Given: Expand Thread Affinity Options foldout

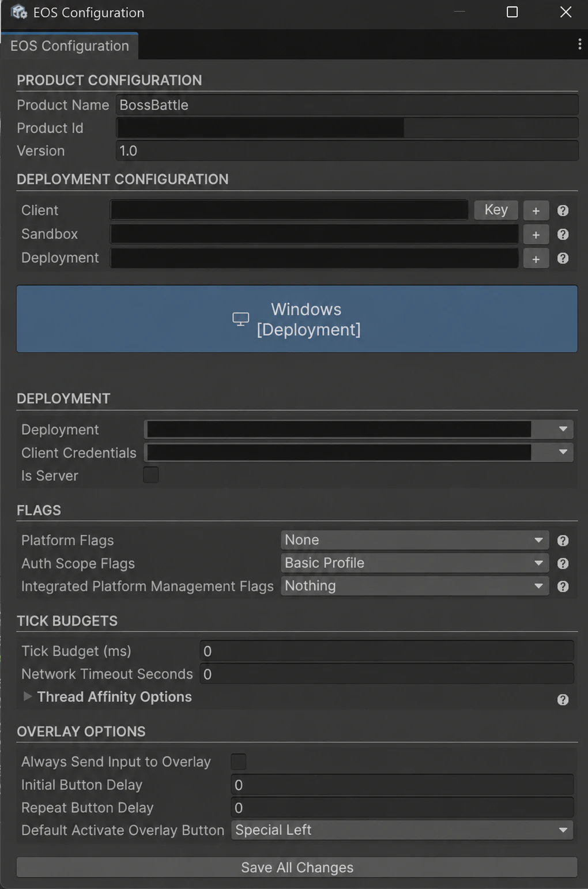Looking at the screenshot, I should [27, 696].
